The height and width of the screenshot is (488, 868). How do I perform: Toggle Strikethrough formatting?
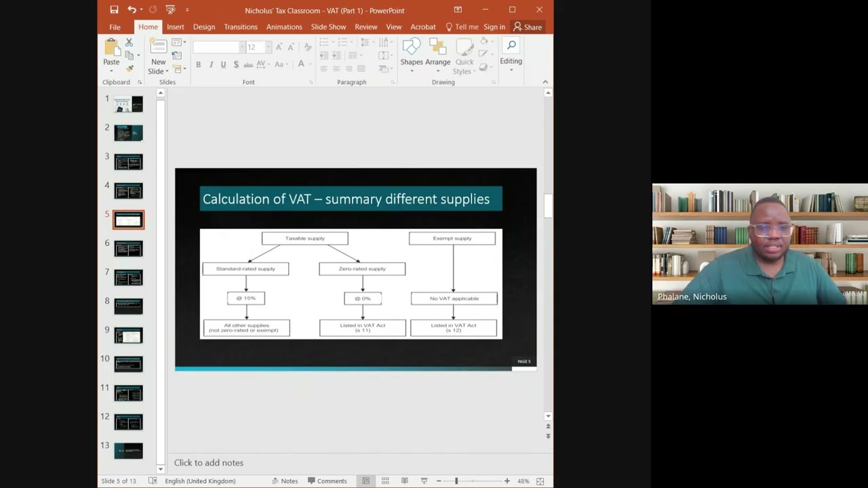tap(248, 65)
